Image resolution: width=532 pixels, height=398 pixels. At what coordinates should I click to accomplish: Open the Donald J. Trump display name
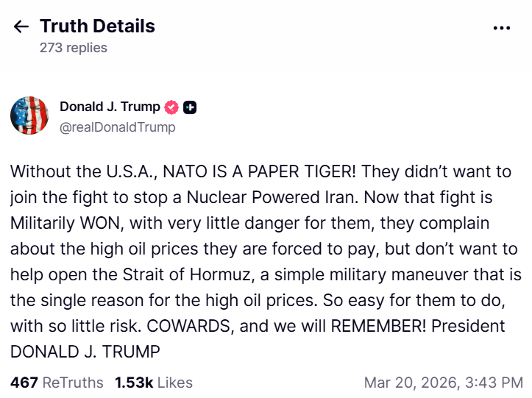pyautogui.click(x=110, y=107)
